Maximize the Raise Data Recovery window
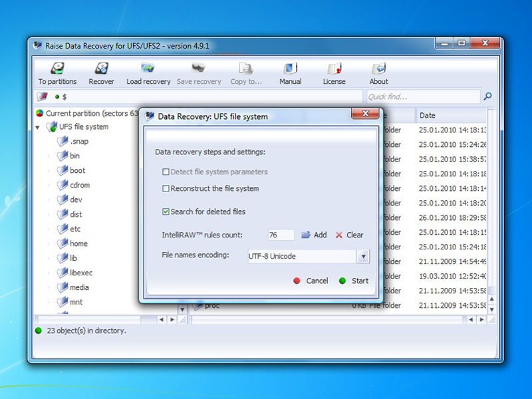Screen dimensions: 532x399 click(462, 43)
